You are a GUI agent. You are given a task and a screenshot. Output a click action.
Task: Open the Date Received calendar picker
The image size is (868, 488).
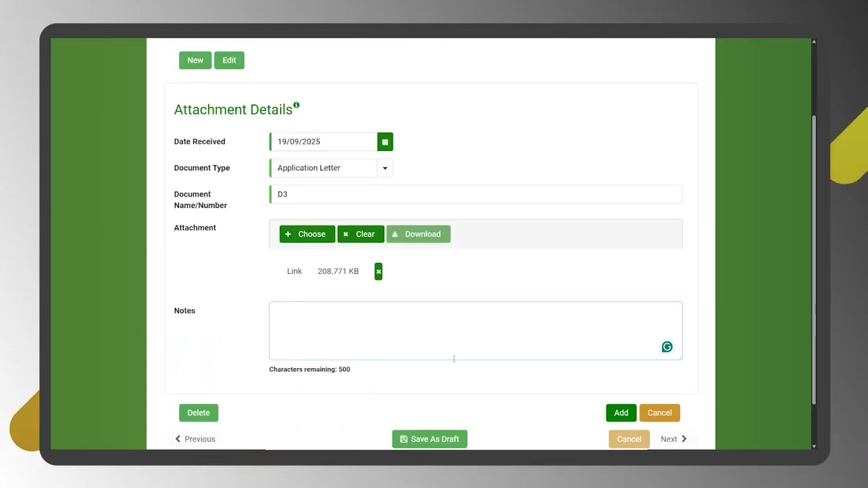(x=385, y=142)
